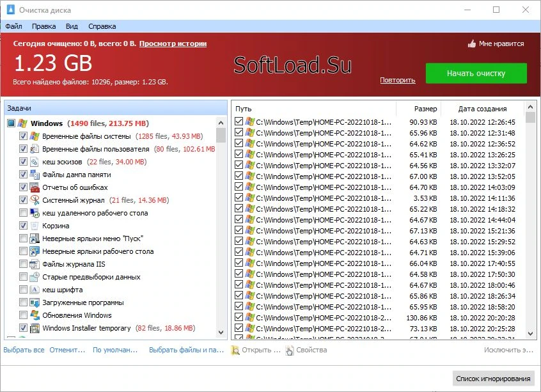The height and width of the screenshot is (392, 541).
Task: Click the downloaded programs icon
Action: 35,302
